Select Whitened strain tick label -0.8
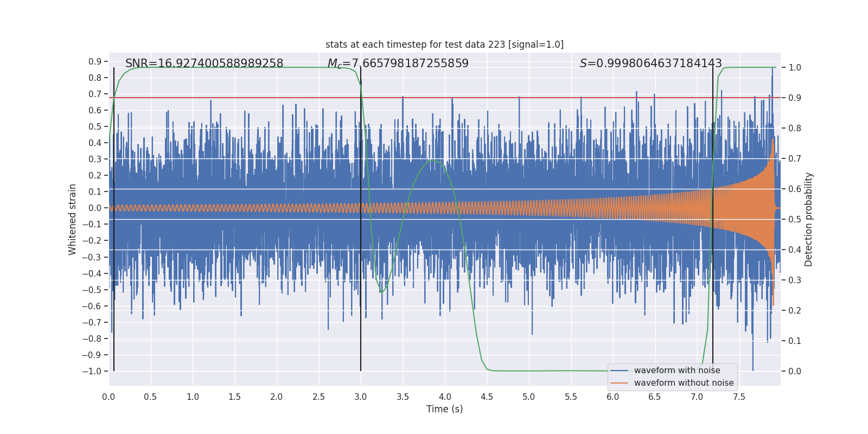This screenshot has height=434, width=868. pyautogui.click(x=92, y=339)
